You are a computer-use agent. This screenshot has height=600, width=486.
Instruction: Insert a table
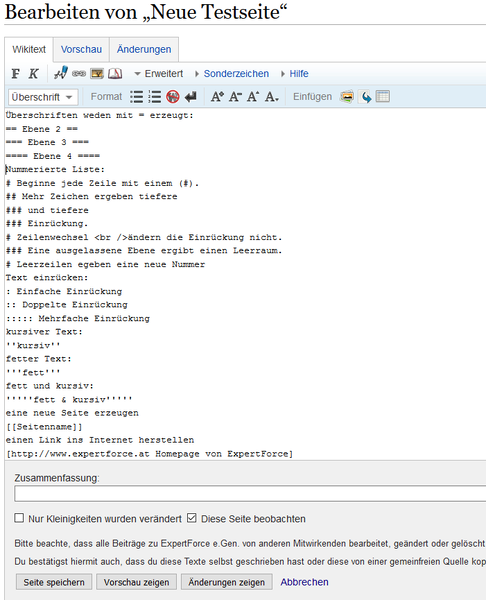[383, 96]
